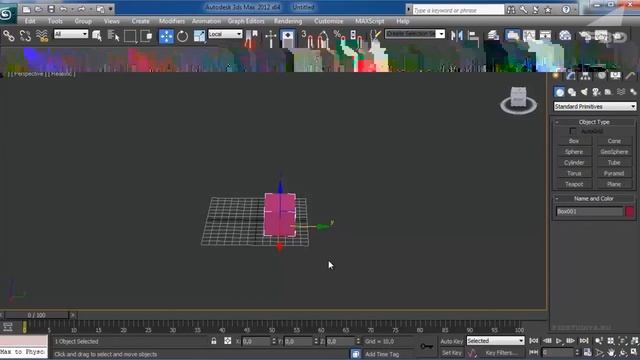Click the Teapot primitive button
The image size is (640, 360).
(574, 184)
